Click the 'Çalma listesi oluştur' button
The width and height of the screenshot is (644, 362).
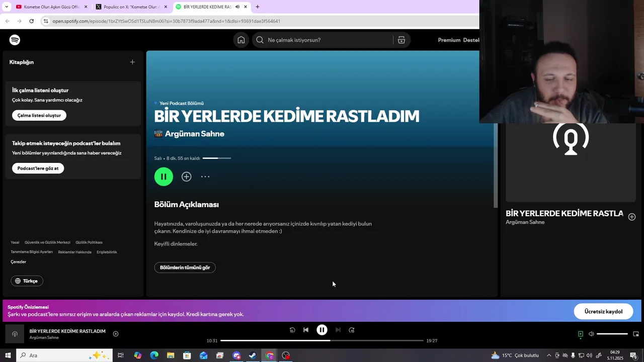coord(39,115)
